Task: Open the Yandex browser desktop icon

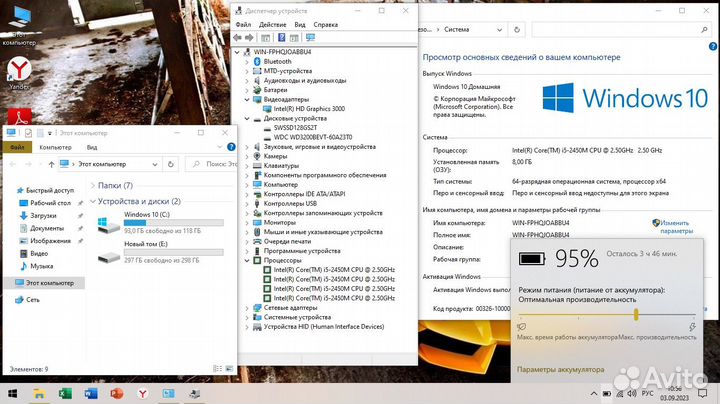Action: [x=19, y=73]
